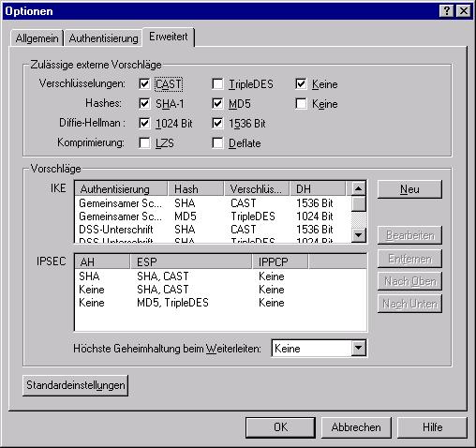Uncheck the CAST encryption checkbox
The height and width of the screenshot is (448, 476).
144,84
